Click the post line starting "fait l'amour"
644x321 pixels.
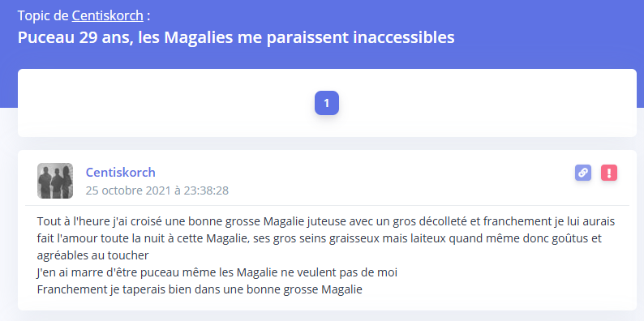pyautogui.click(x=319, y=238)
